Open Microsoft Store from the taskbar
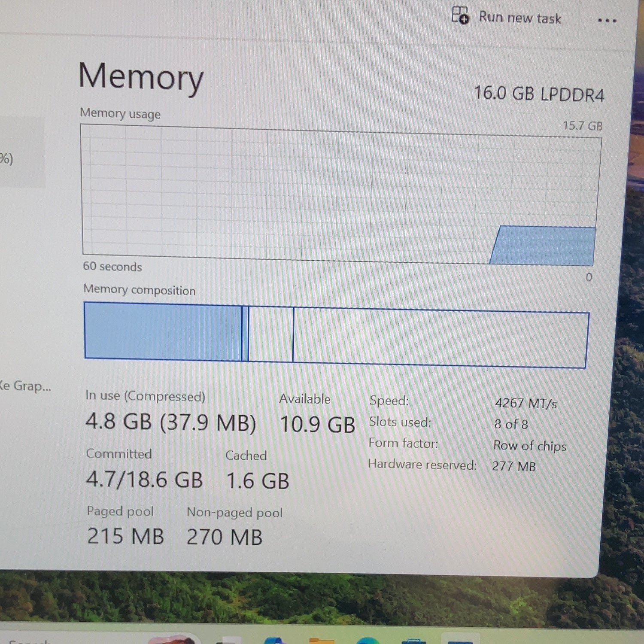This screenshot has width=644, height=644. click(414, 641)
